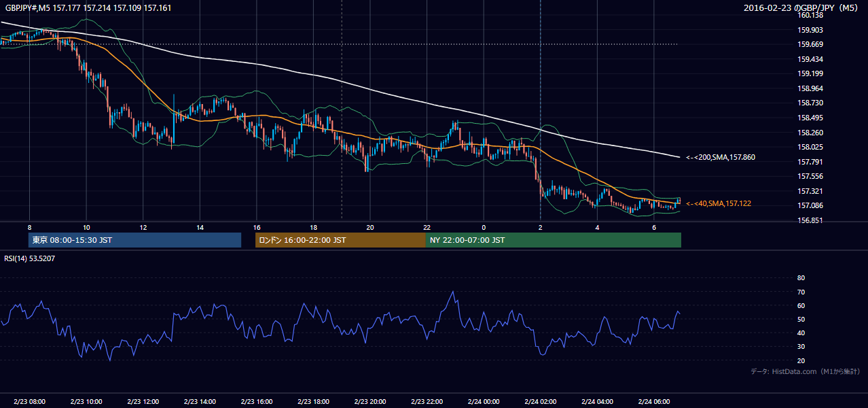Click the RSI scale value 60
The width and height of the screenshot is (868, 408).
click(801, 305)
